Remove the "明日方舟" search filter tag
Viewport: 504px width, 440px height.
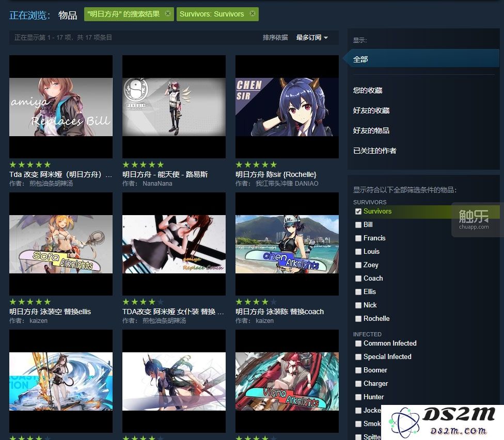pos(168,13)
